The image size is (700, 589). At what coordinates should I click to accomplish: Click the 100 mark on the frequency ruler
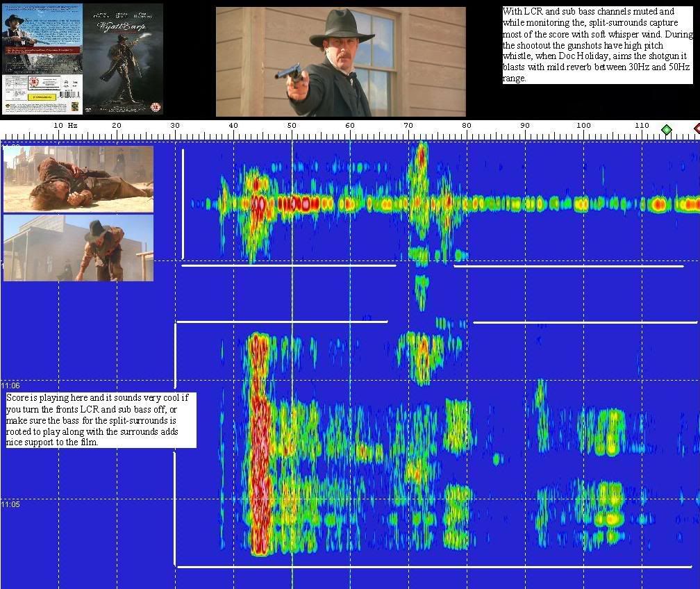(583, 126)
